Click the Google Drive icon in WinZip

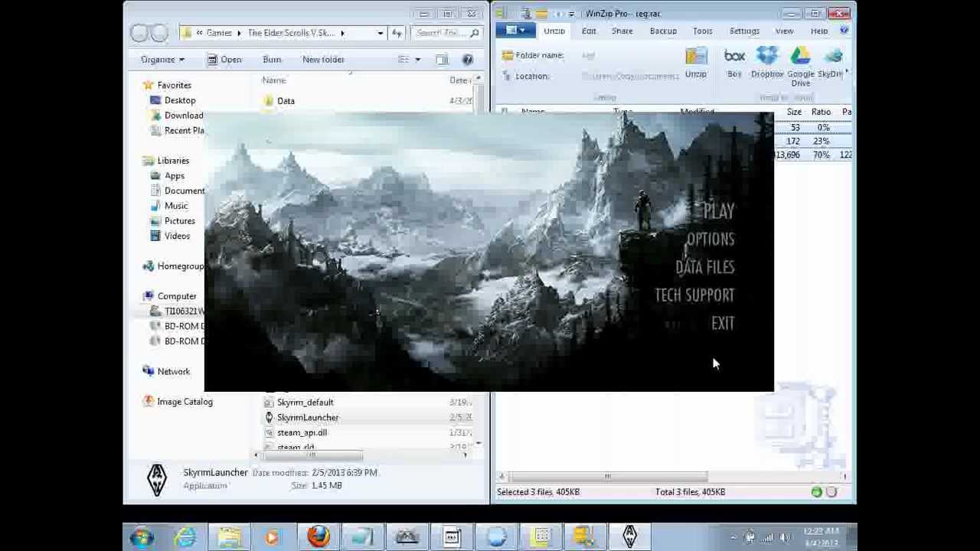(x=800, y=66)
